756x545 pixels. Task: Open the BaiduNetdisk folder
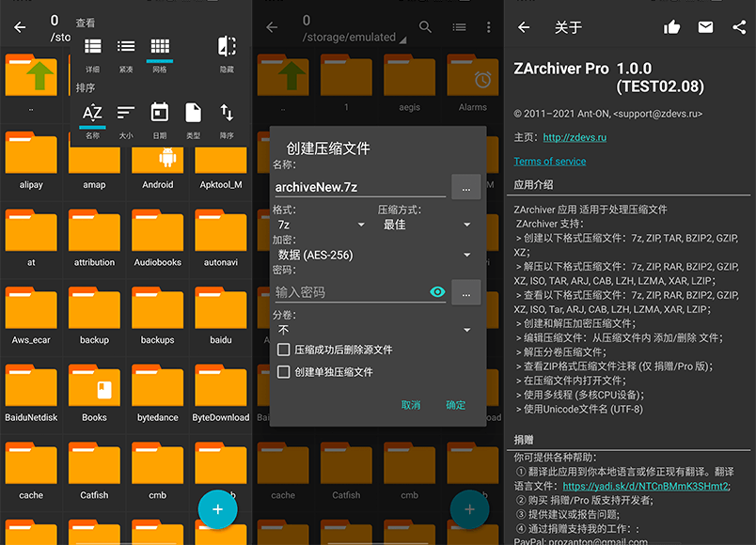point(31,393)
